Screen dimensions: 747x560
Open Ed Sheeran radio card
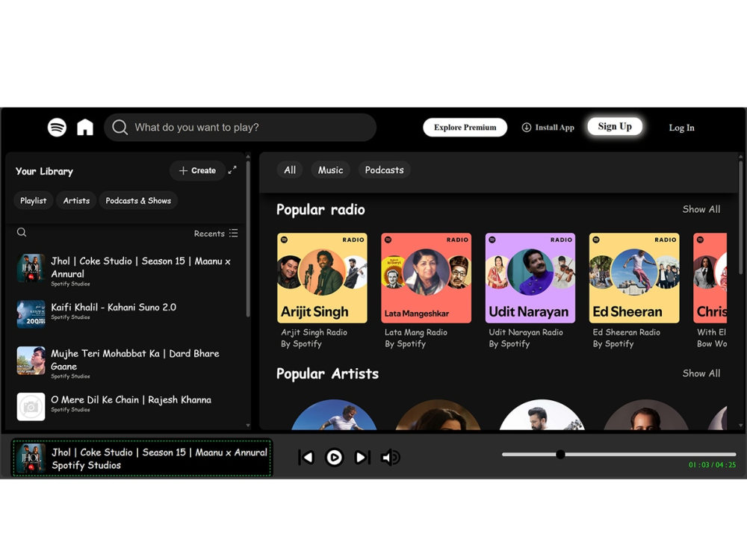pyautogui.click(x=634, y=278)
